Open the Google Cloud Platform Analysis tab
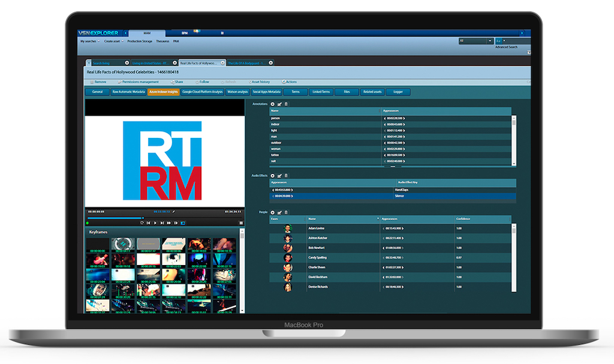 pos(203,92)
